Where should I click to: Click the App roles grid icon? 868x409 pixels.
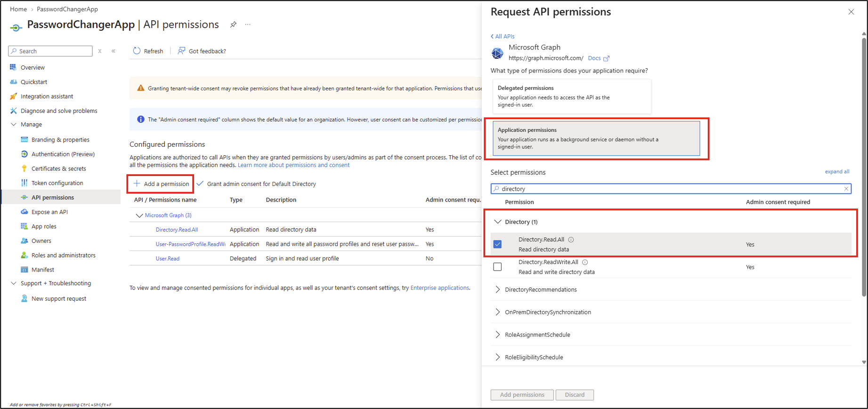click(x=24, y=226)
